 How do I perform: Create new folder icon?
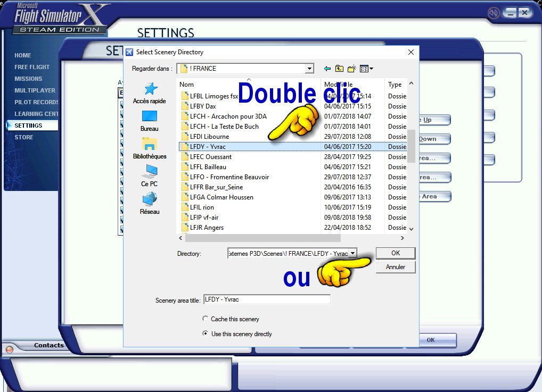pyautogui.click(x=351, y=69)
